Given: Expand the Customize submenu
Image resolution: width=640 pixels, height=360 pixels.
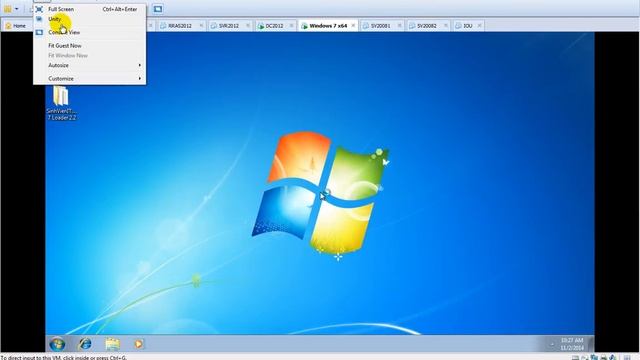Looking at the screenshot, I should click(x=89, y=78).
